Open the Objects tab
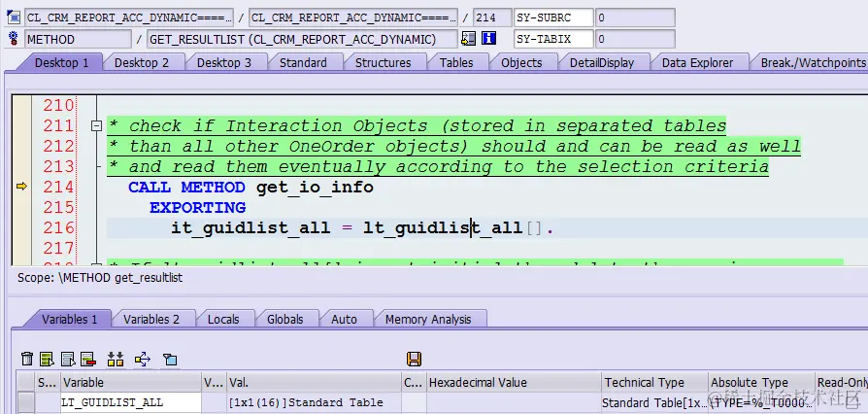The height and width of the screenshot is (414, 868). [521, 62]
